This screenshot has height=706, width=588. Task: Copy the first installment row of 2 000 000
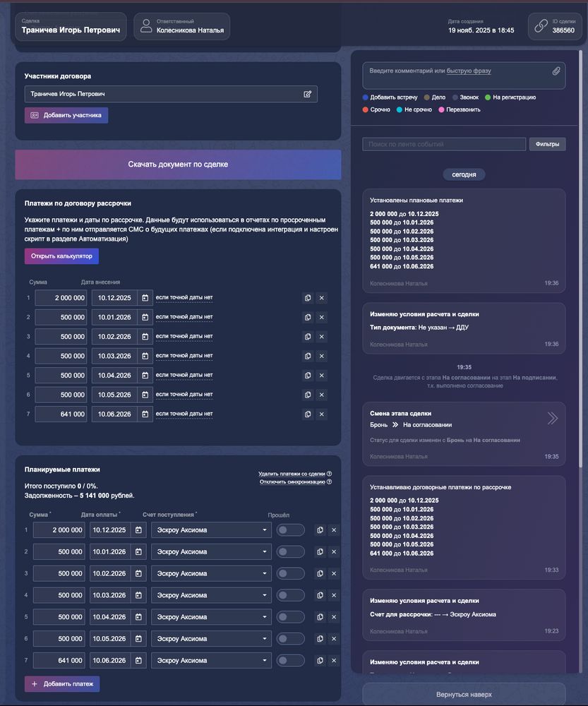(308, 298)
